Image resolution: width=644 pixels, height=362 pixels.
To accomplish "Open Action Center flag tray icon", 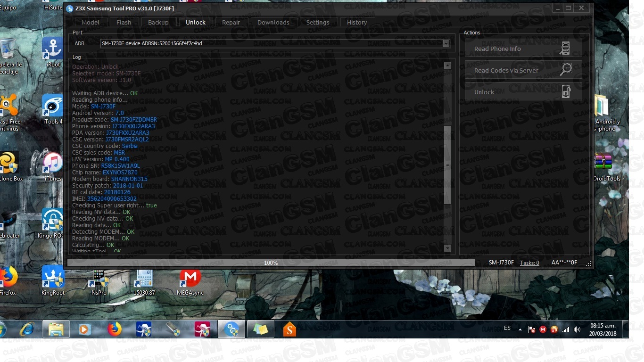I will tap(532, 329).
